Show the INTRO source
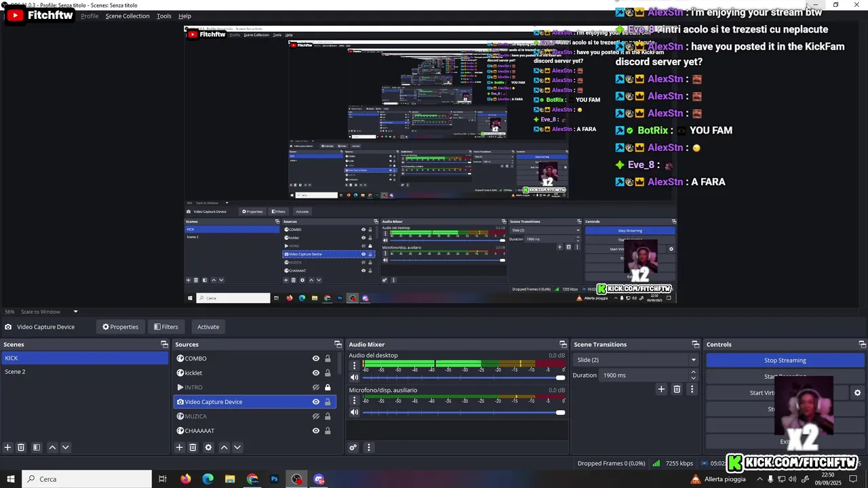The height and width of the screenshot is (488, 868). tap(316, 388)
